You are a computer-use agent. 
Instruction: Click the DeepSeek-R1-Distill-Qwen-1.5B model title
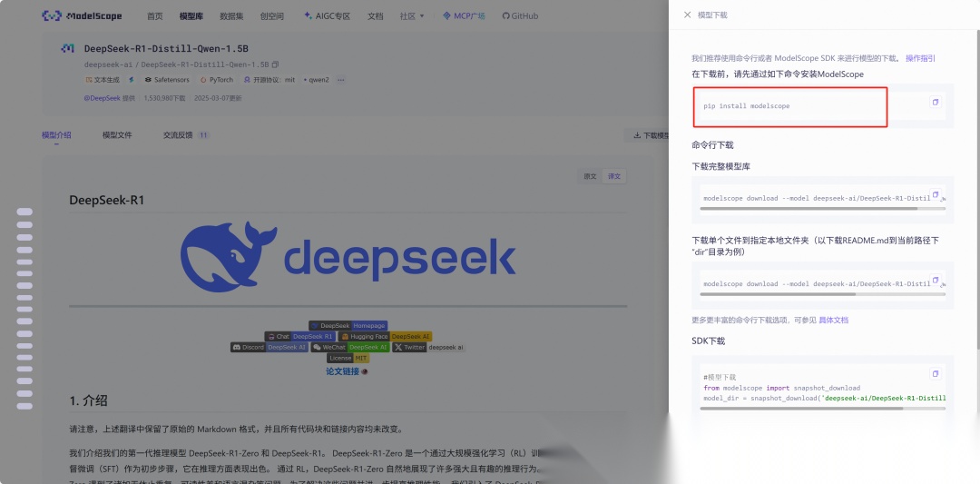(x=166, y=49)
